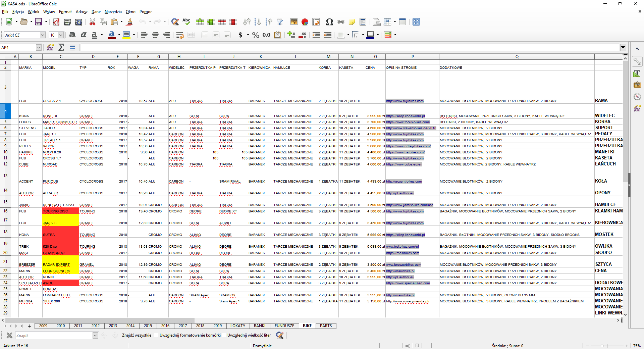Image resolution: width=644 pixels, height=349 pixels.
Task: Toggle italic text formatting
Action: pyautogui.click(x=83, y=35)
